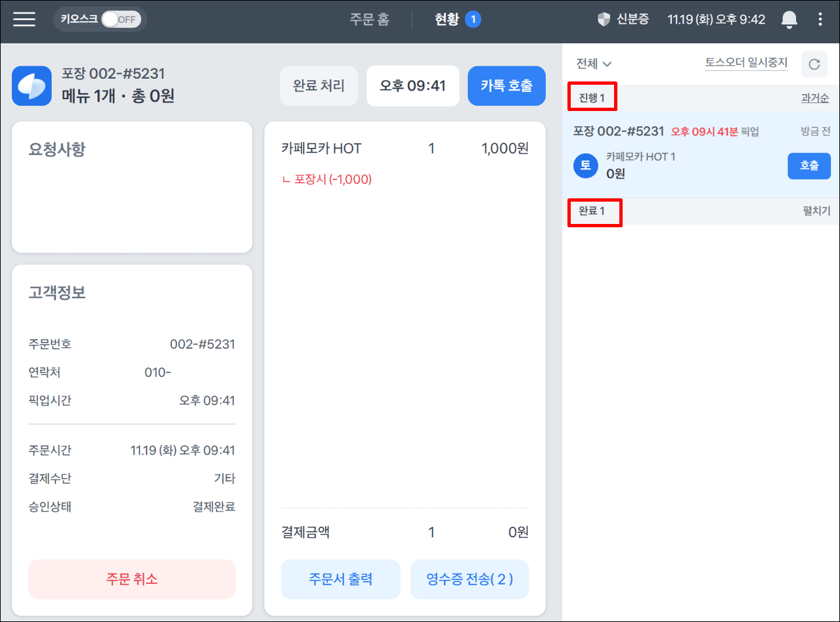Viewport: 840px width, 622px height.
Task: Click the 현황 badge count 1
Action: coord(473,19)
